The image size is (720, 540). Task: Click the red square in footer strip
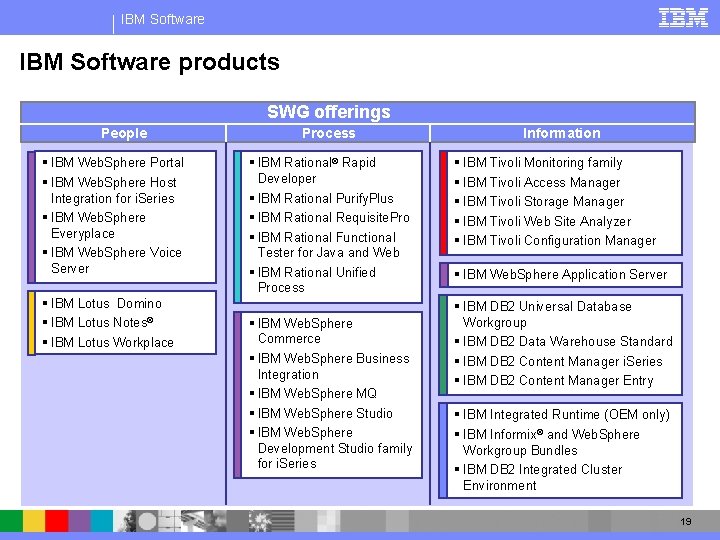click(56, 521)
